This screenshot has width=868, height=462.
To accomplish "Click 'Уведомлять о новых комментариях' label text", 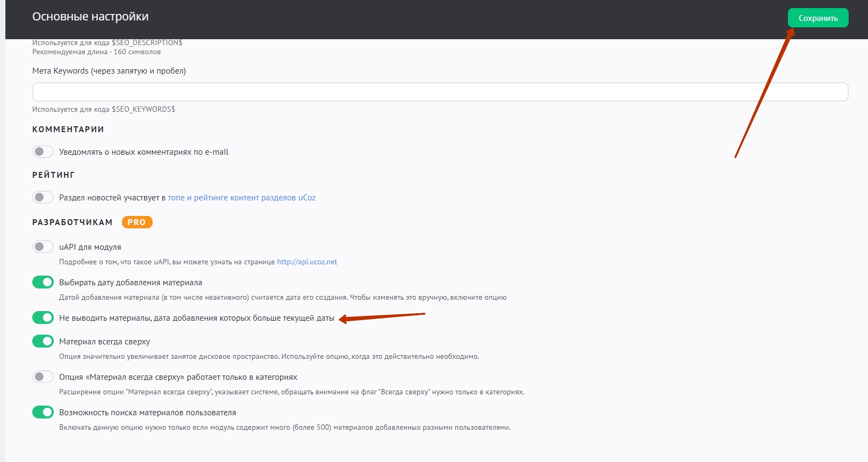I will [x=144, y=152].
